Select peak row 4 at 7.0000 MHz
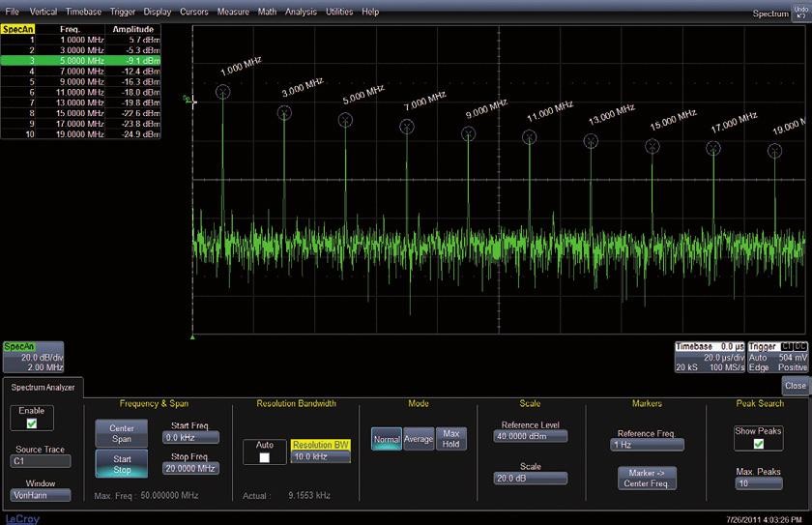This screenshot has width=812, height=525. tap(81, 71)
